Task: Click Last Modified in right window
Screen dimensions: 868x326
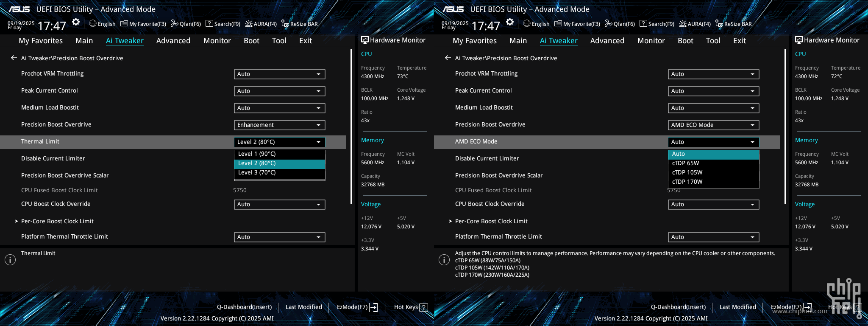Action: (738, 307)
